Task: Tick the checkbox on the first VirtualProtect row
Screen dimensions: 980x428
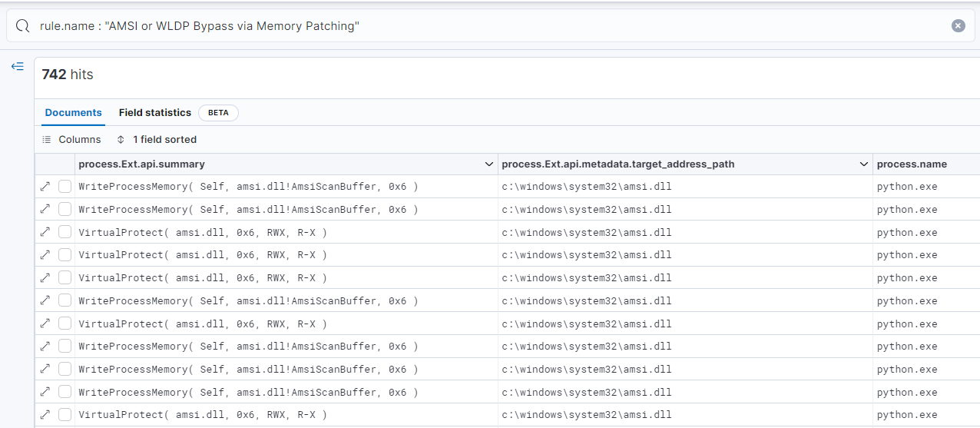Action: pyautogui.click(x=65, y=232)
